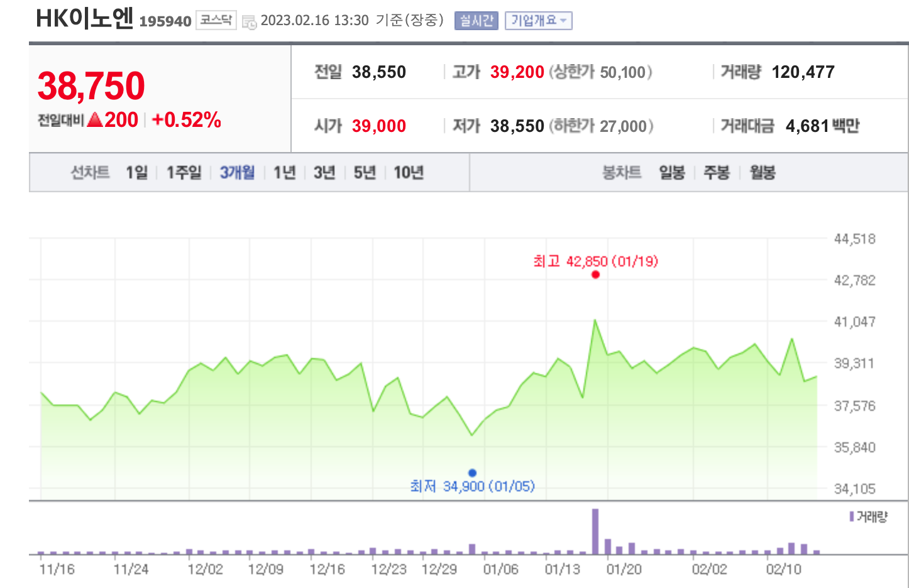Click the 코스닥 market badge
The width and height of the screenshot is (909, 588).
(x=216, y=20)
